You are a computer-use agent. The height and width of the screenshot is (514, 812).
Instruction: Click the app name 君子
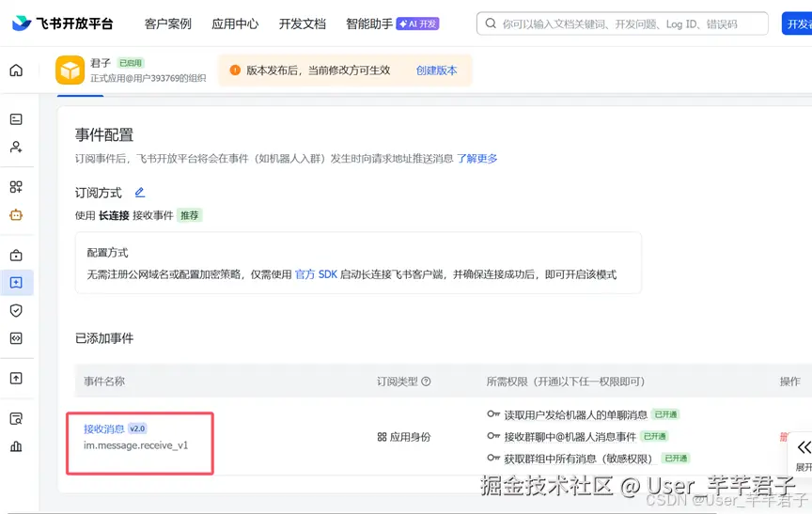[101, 63]
